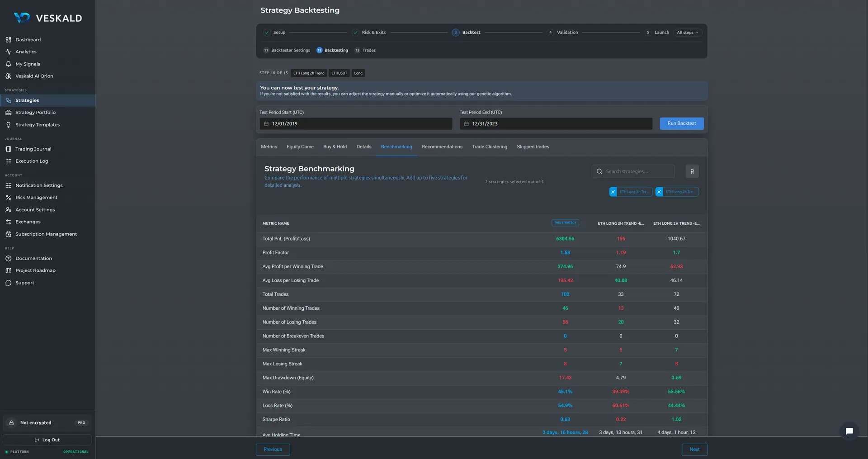Switch to the Details tab
Viewport: 868px width, 459px height.
click(x=364, y=147)
